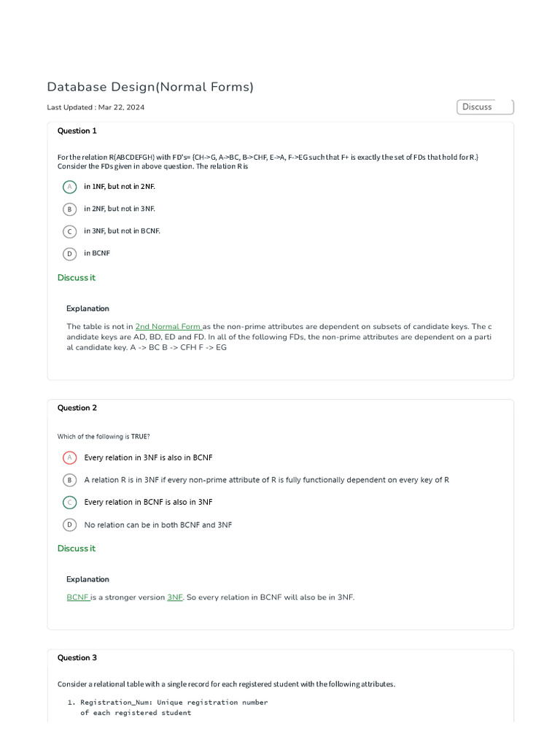Select option A in Question 2

tap(69, 458)
